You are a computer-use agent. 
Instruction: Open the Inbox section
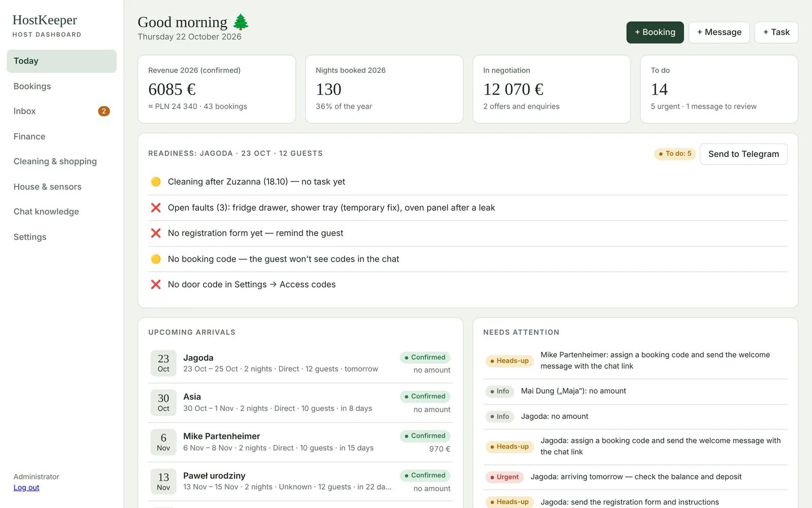point(61,111)
